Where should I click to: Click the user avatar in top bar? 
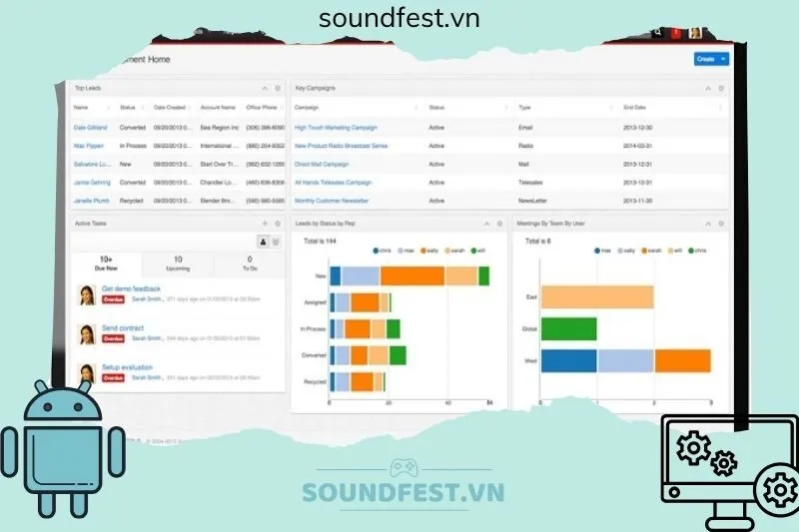[695, 34]
